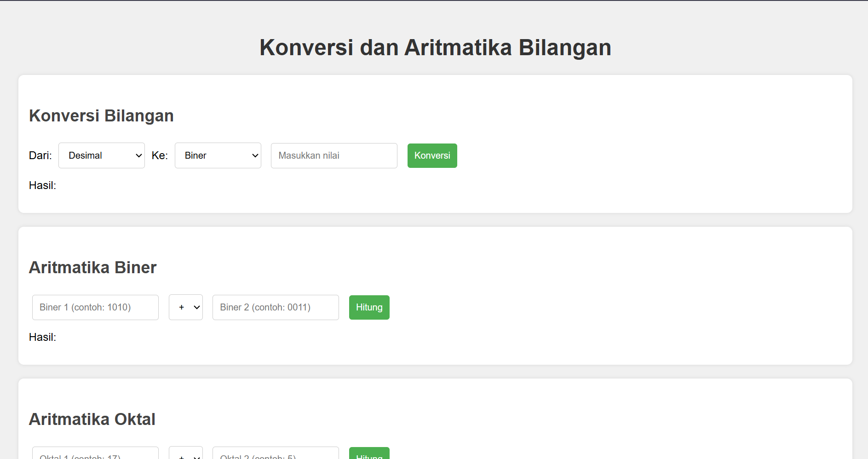Image resolution: width=868 pixels, height=459 pixels.
Task: Select the Oktal 2 input field
Action: (x=276, y=454)
